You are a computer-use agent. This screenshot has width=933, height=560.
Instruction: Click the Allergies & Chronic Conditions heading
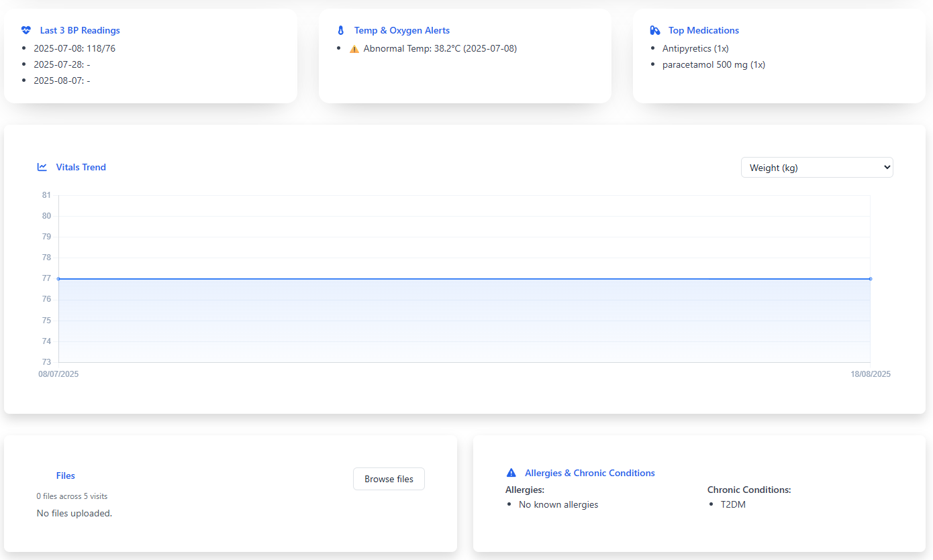click(589, 473)
